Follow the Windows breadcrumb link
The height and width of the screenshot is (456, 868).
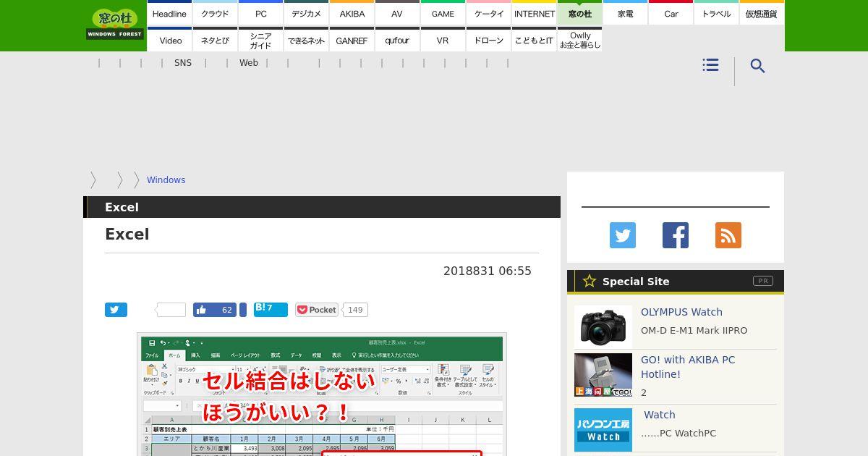[166, 180]
